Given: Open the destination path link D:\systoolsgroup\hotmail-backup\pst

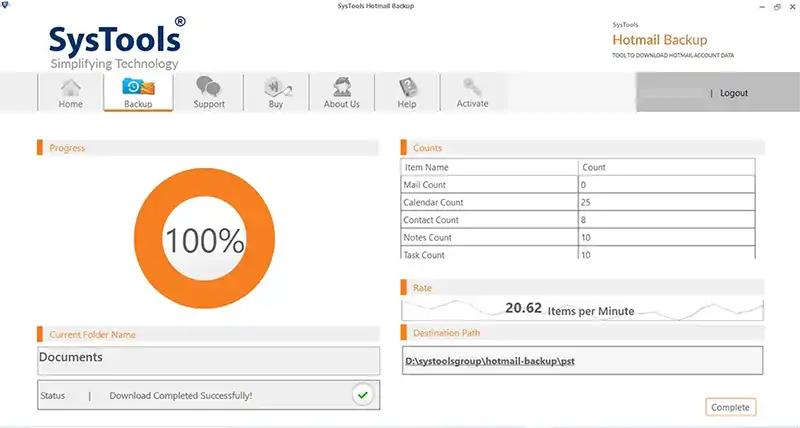Looking at the screenshot, I should pyautogui.click(x=490, y=361).
